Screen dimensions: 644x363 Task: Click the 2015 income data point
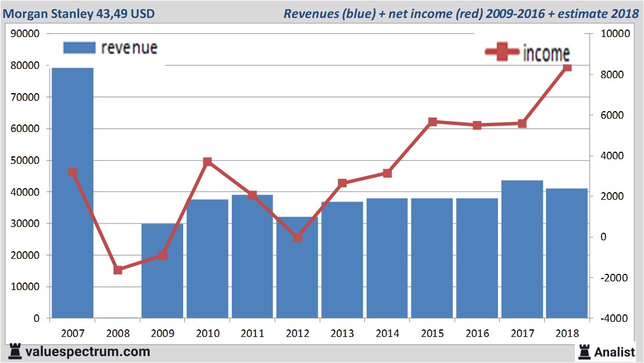tap(432, 122)
